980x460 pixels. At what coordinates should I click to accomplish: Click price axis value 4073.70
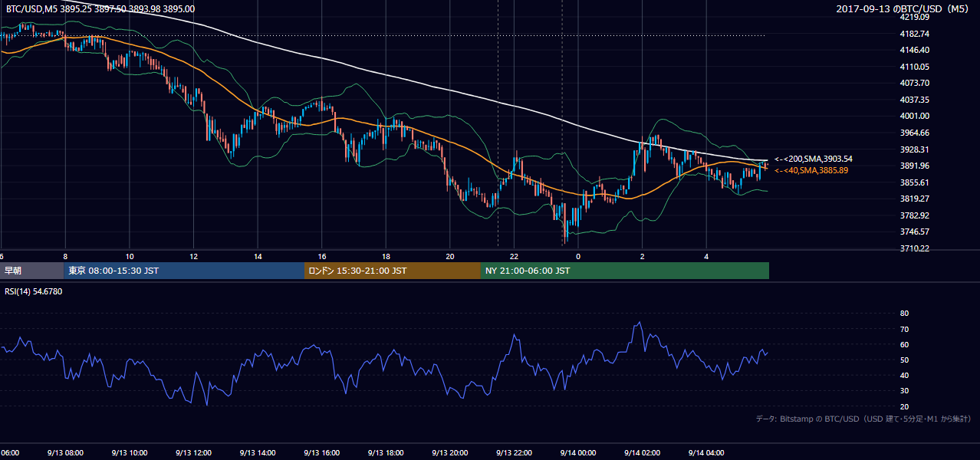click(x=915, y=83)
